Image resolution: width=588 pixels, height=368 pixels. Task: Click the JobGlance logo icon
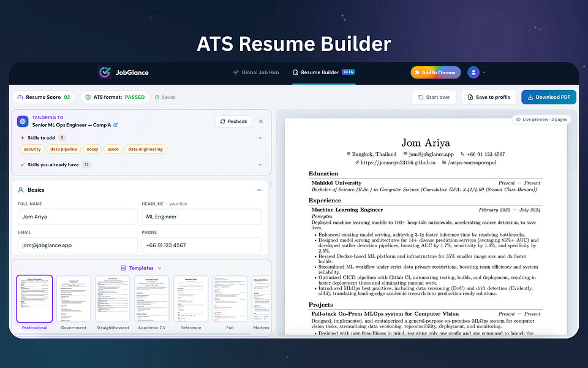(105, 72)
